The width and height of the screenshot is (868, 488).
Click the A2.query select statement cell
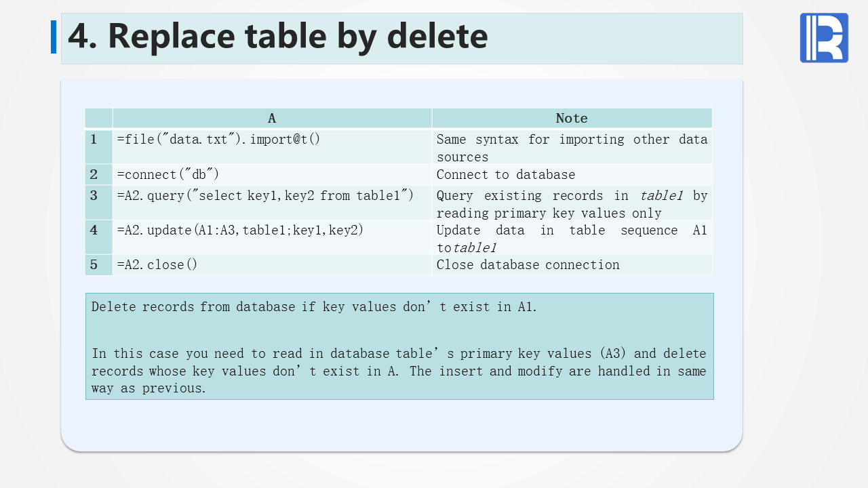[265, 196]
